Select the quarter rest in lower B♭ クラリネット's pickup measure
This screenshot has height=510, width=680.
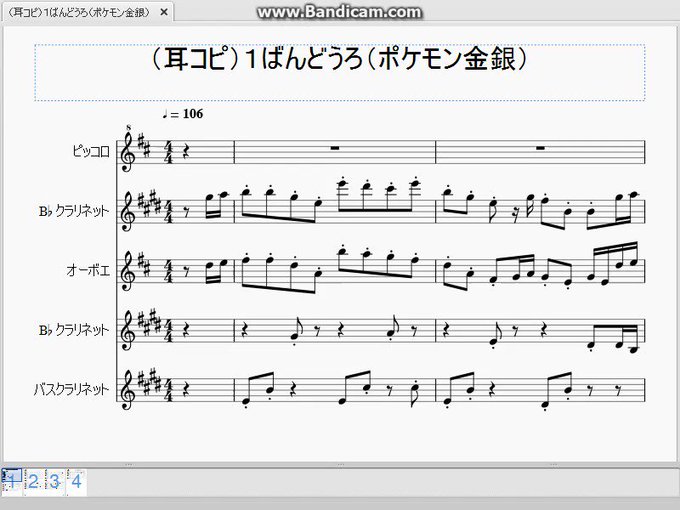point(186,330)
